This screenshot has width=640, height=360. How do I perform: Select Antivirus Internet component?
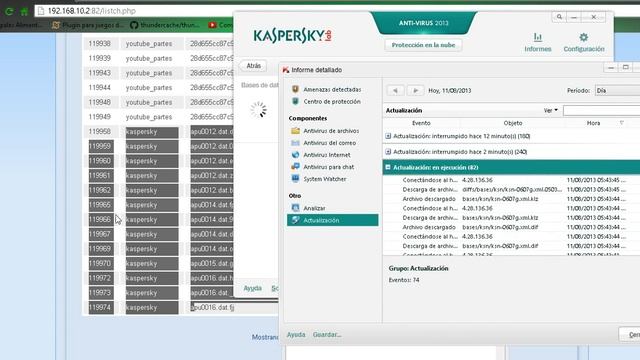click(x=327, y=155)
